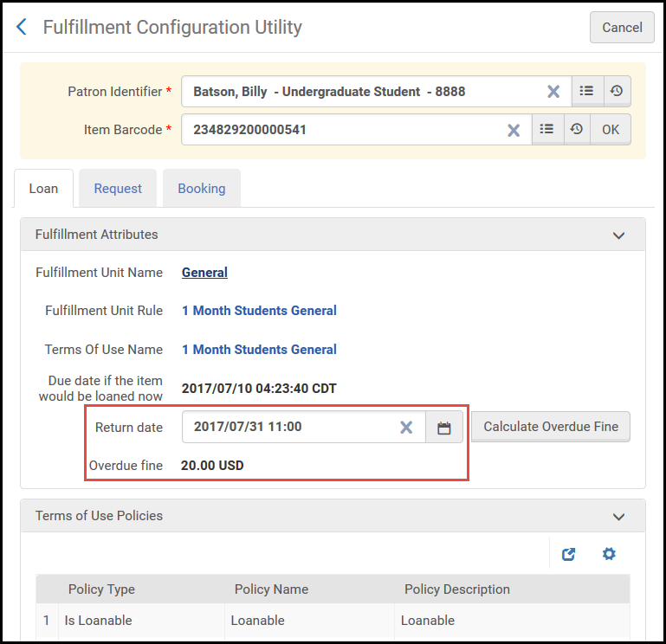Image resolution: width=666 pixels, height=644 pixels.
Task: Click the Fulfillment Configuration Utility title
Action: (172, 27)
